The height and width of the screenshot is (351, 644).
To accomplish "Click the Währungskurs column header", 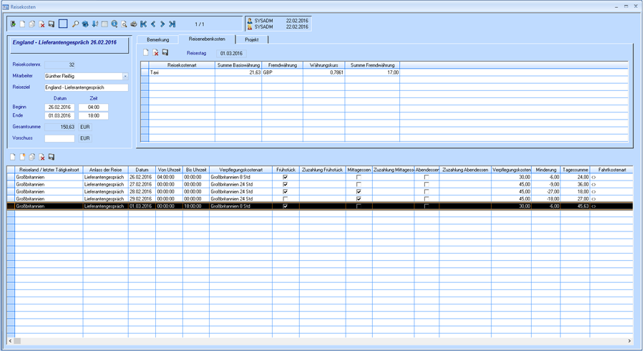I will click(x=324, y=65).
